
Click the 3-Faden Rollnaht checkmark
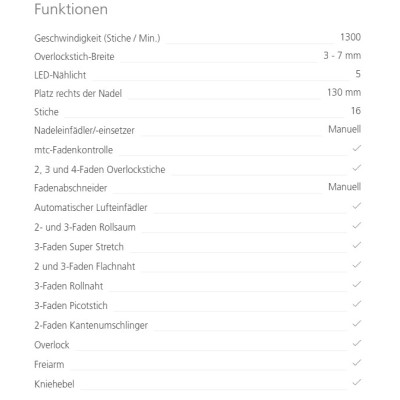(357, 284)
